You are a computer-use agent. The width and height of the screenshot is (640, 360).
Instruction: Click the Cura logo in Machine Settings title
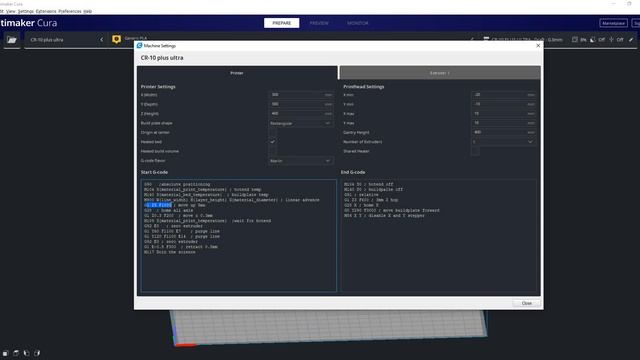click(140, 46)
